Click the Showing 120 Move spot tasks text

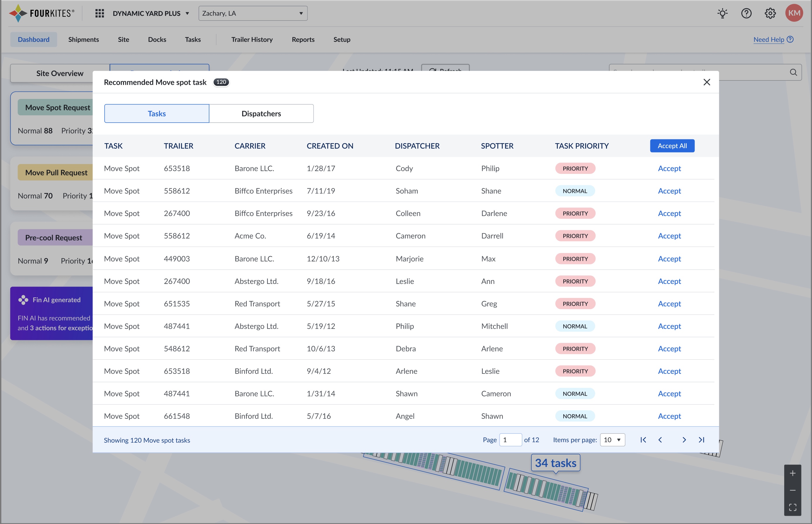point(147,440)
